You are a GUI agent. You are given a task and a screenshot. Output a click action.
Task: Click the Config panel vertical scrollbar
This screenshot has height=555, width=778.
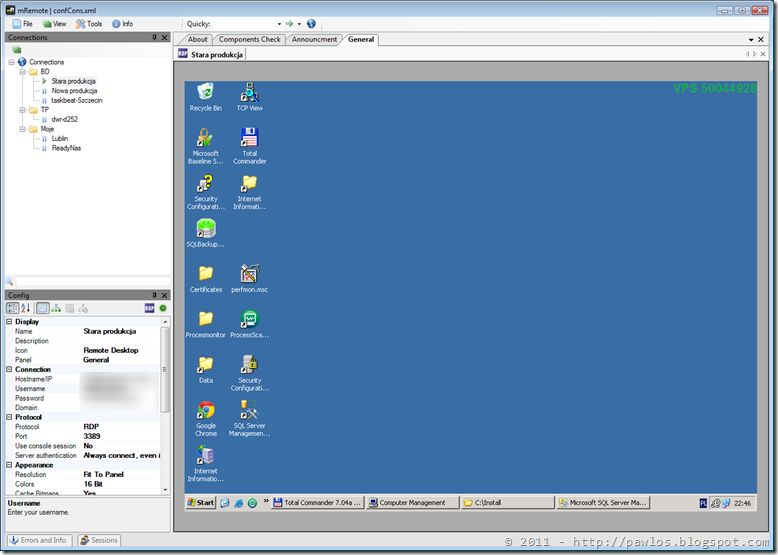click(x=165, y=405)
